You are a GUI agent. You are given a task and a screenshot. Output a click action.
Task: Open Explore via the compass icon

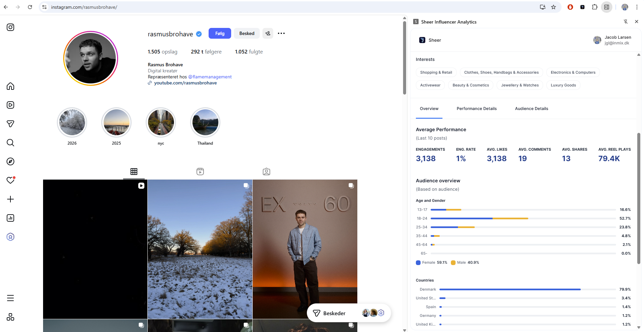(10, 161)
